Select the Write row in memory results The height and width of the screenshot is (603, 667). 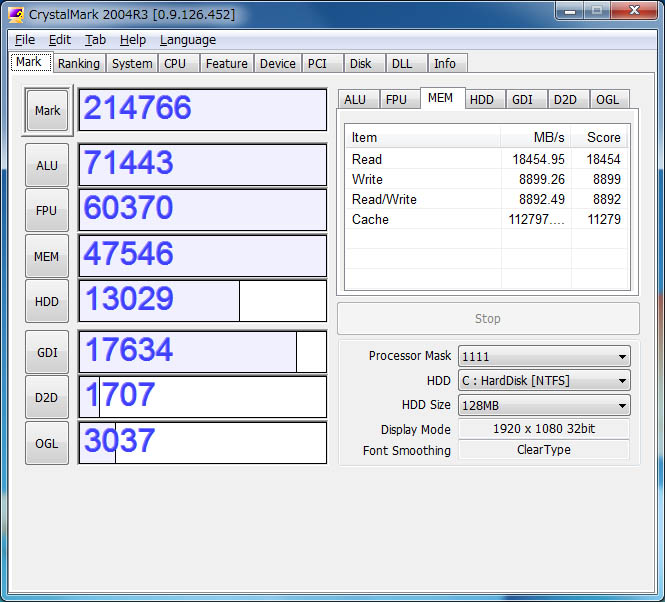click(486, 179)
